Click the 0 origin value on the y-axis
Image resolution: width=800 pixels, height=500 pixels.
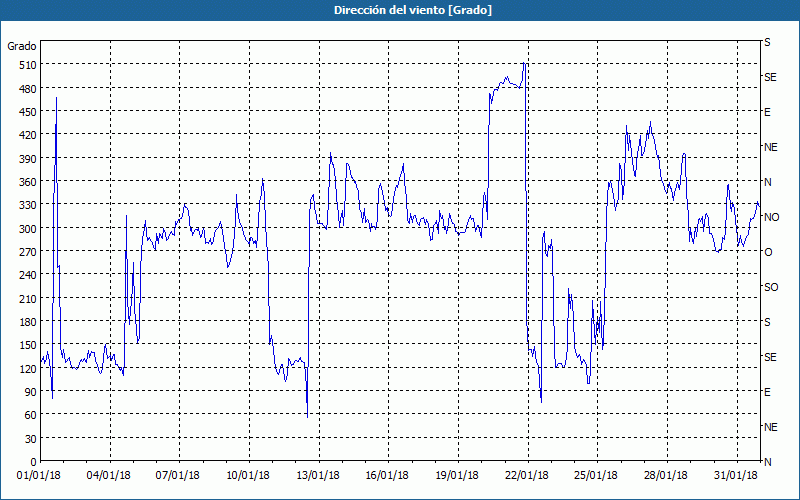coord(34,462)
